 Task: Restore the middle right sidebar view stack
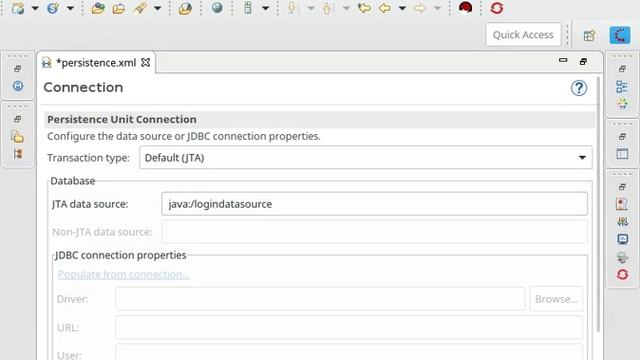pos(622,136)
